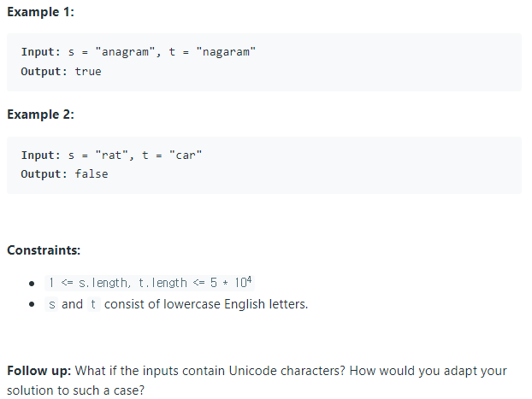Click the "car" string in Example 2

186,155
